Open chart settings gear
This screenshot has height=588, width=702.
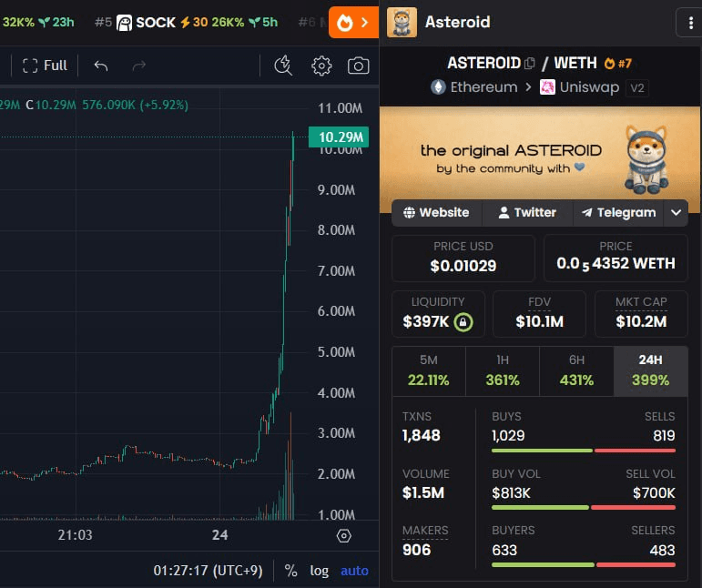point(321,66)
